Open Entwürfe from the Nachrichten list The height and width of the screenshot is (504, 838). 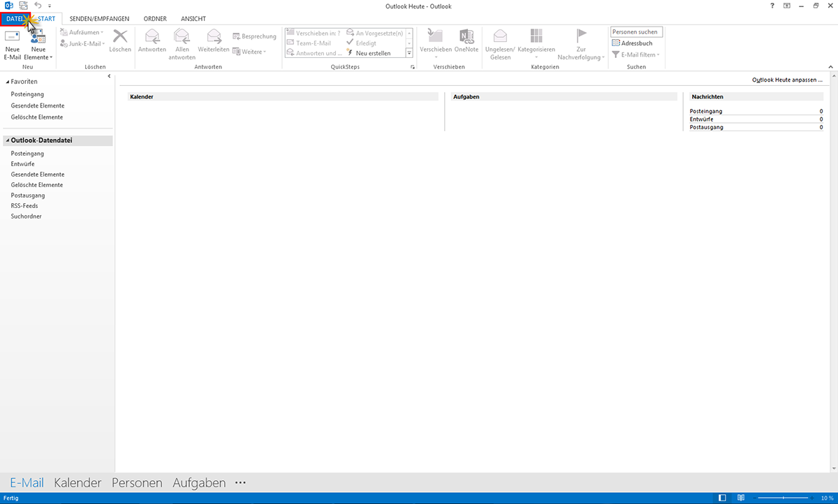701,119
